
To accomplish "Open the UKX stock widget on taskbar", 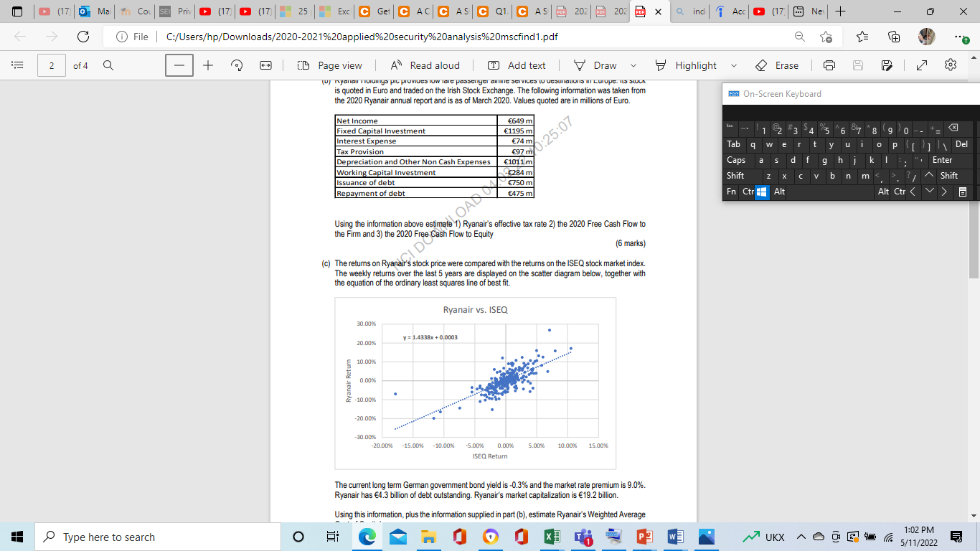I will (x=765, y=537).
